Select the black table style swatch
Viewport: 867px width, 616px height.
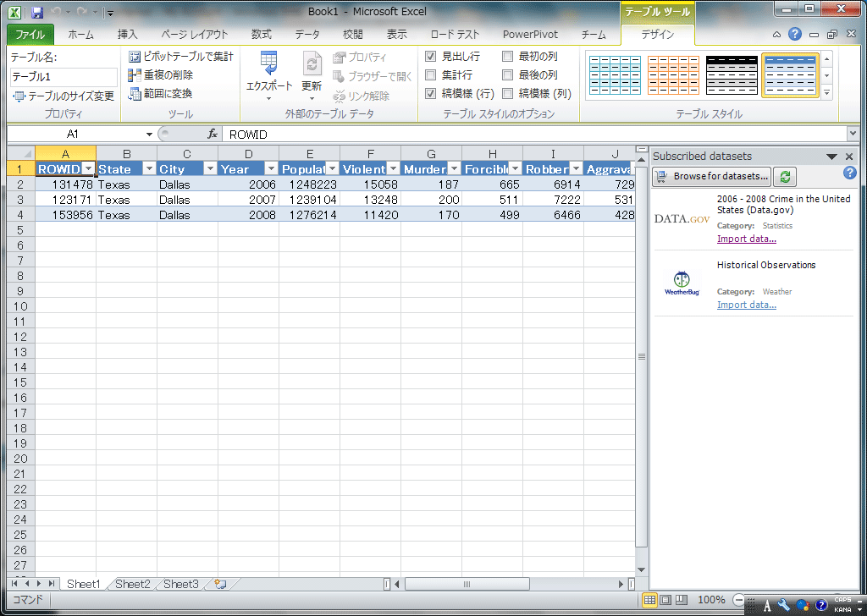732,75
